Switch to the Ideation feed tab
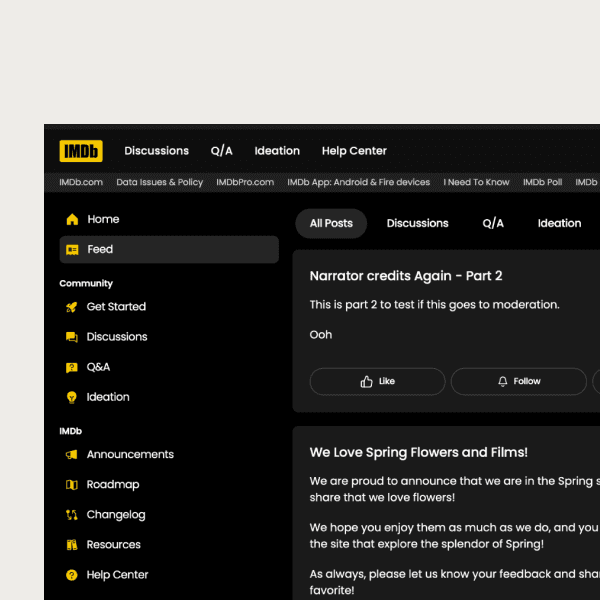The width and height of the screenshot is (600, 600). [x=559, y=223]
